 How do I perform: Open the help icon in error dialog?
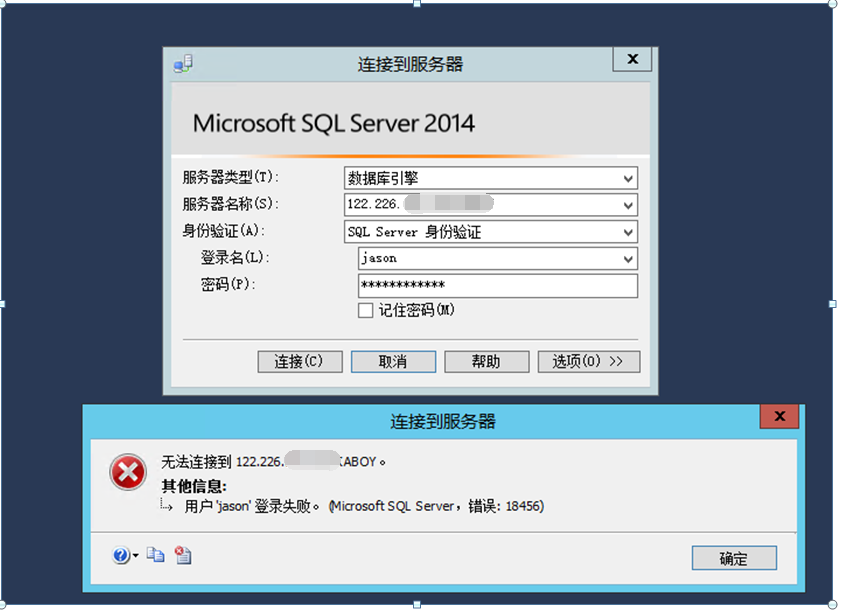(x=121, y=555)
